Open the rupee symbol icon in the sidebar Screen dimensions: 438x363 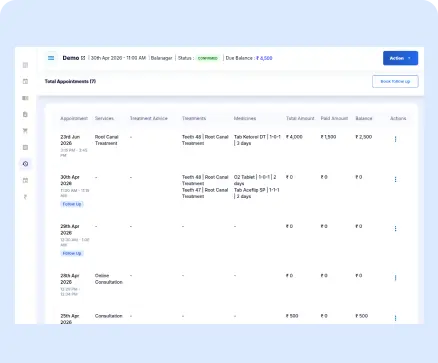pos(25,197)
